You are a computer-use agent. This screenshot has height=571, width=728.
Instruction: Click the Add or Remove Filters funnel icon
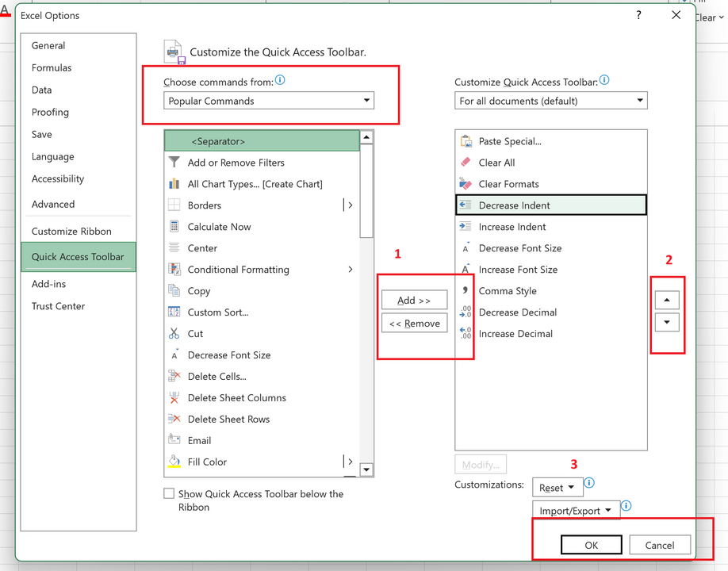pyautogui.click(x=174, y=163)
